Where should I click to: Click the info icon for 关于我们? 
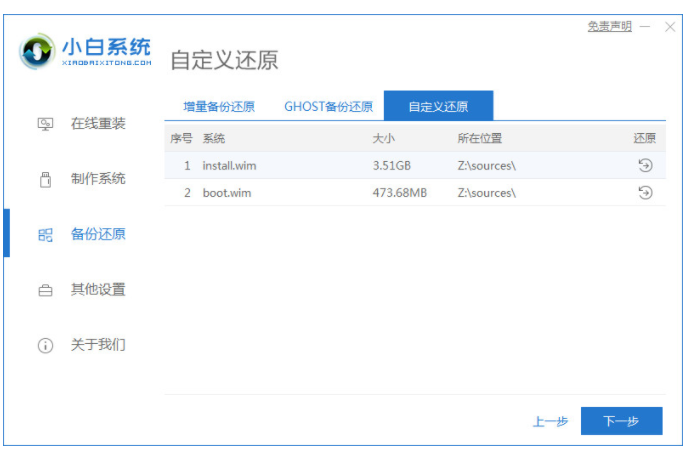pyautogui.click(x=45, y=346)
